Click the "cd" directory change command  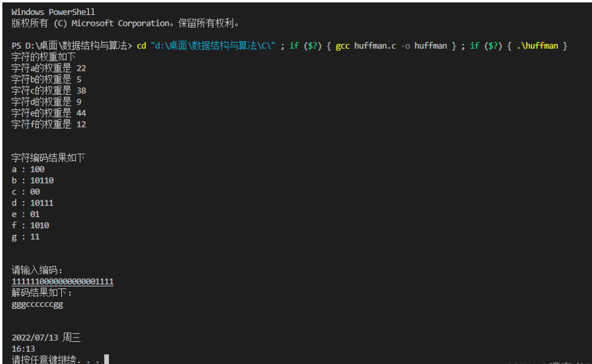pyautogui.click(x=142, y=45)
